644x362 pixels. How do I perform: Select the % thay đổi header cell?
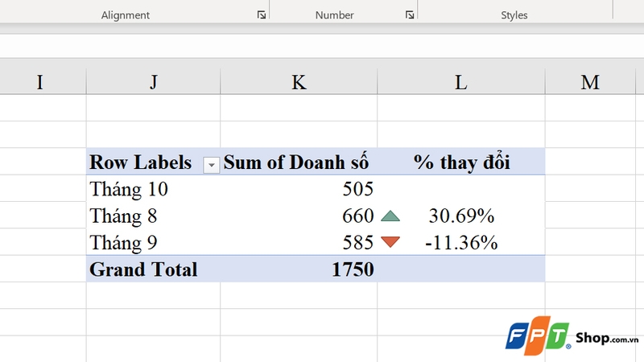[x=460, y=162]
